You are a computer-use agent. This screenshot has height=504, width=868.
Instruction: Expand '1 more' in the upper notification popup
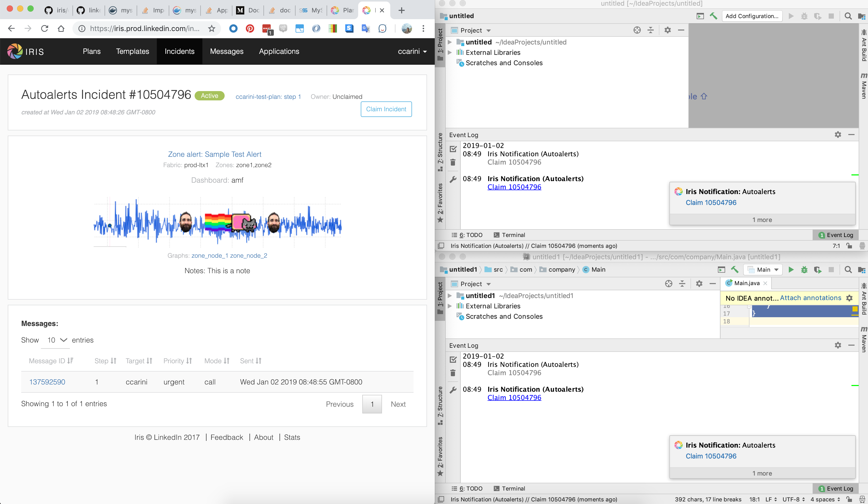pyautogui.click(x=762, y=220)
